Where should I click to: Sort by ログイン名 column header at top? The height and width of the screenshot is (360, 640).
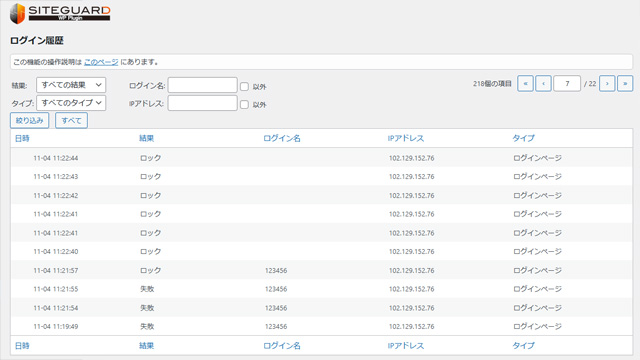pyautogui.click(x=282, y=138)
